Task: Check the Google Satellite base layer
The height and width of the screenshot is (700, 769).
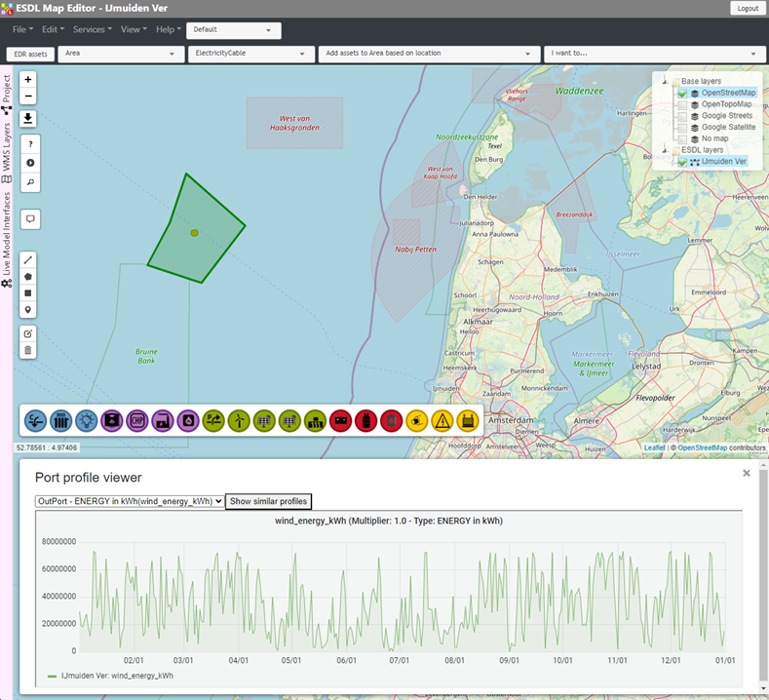Action: pos(682,127)
